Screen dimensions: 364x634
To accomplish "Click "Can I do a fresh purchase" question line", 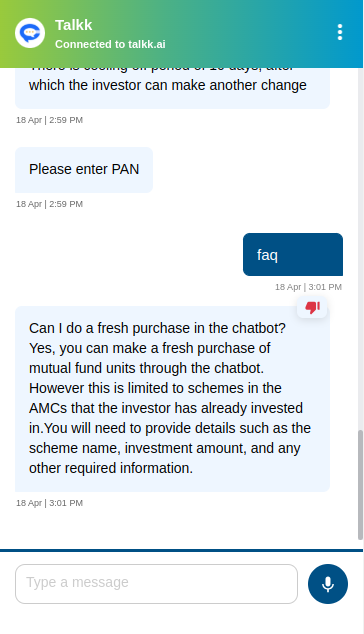I will tap(157, 328).
